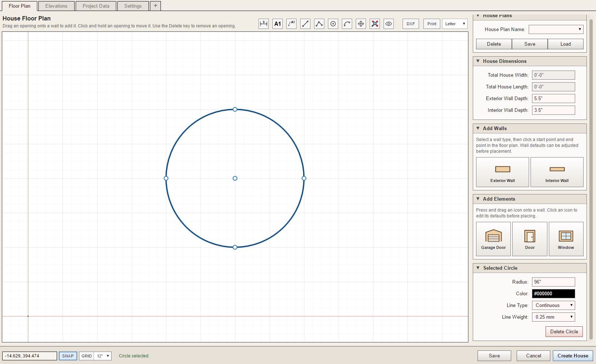Select the leader annotation tool
The width and height of the screenshot is (596, 364).
click(x=291, y=24)
